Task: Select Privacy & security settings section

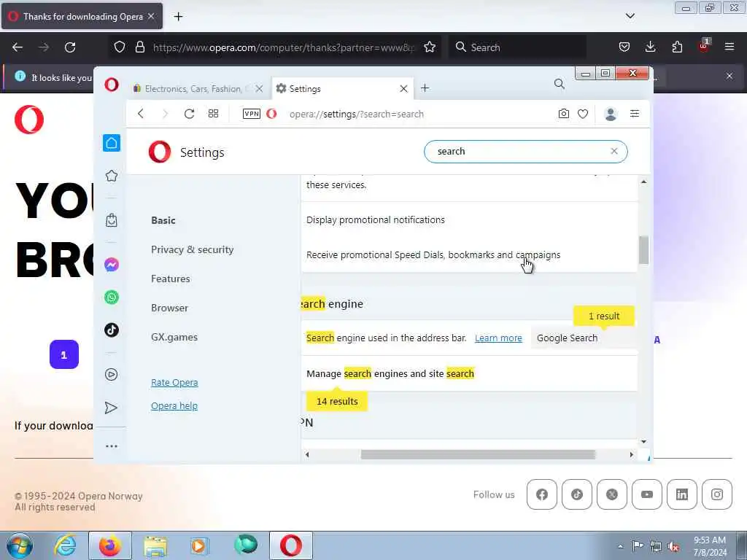Action: click(193, 249)
